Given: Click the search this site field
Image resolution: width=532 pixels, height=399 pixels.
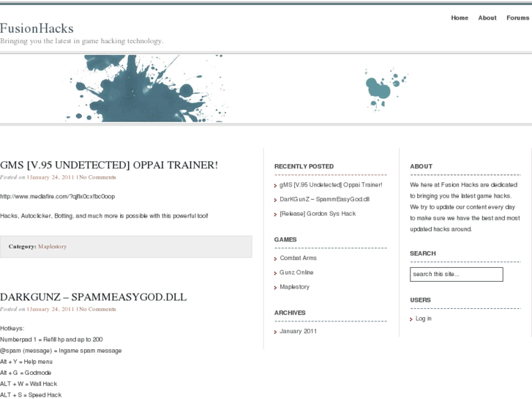Looking at the screenshot, I should pos(457,275).
